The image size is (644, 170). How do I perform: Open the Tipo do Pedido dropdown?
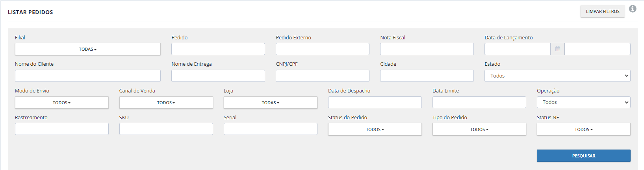pyautogui.click(x=479, y=129)
